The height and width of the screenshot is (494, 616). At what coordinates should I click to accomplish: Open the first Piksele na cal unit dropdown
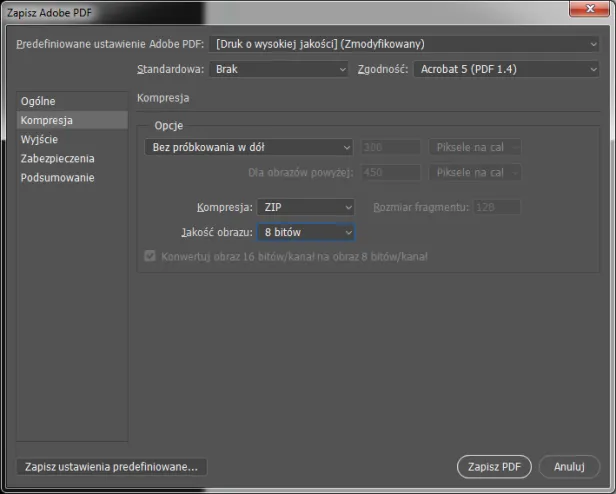pos(475,147)
